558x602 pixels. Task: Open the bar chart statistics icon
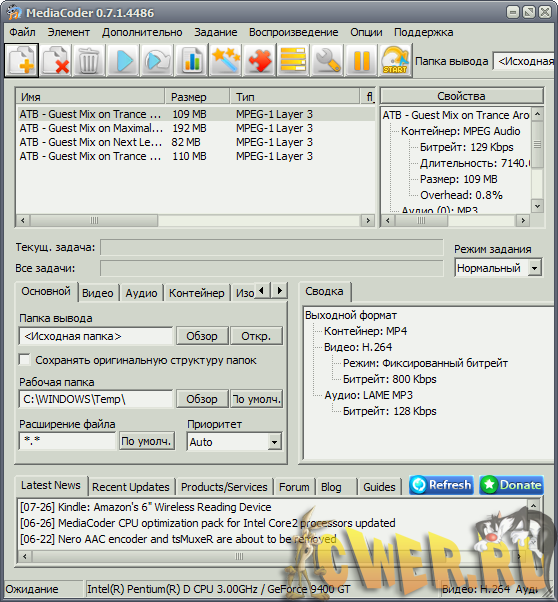click(192, 60)
